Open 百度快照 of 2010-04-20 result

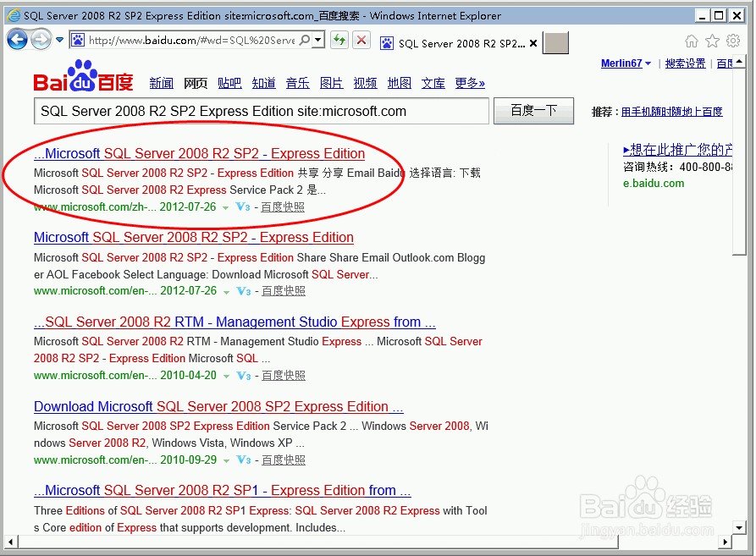[x=284, y=376]
